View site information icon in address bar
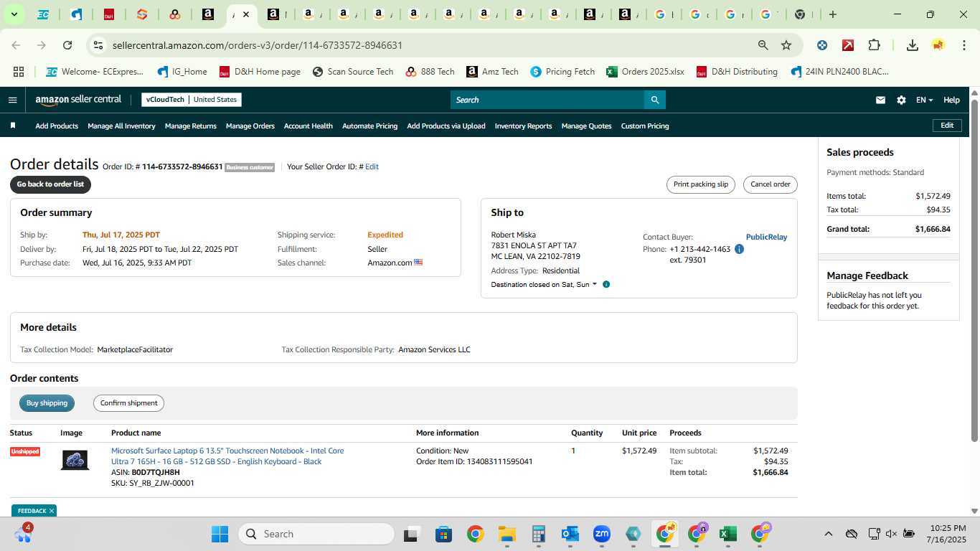Image resolution: width=980 pixels, height=551 pixels. (x=98, y=45)
